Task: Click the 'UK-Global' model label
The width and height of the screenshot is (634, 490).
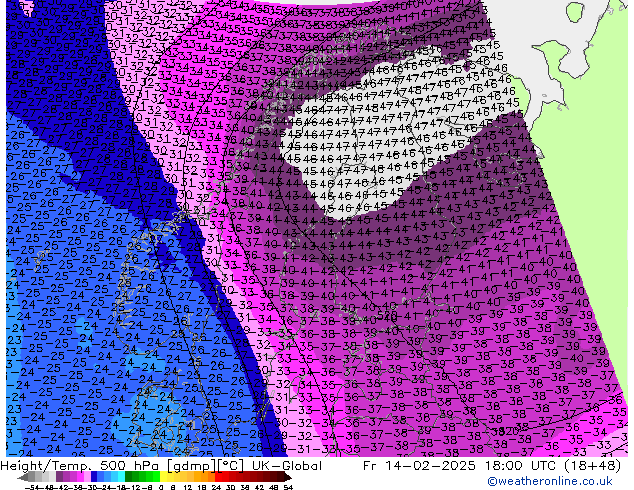Action: point(287,466)
